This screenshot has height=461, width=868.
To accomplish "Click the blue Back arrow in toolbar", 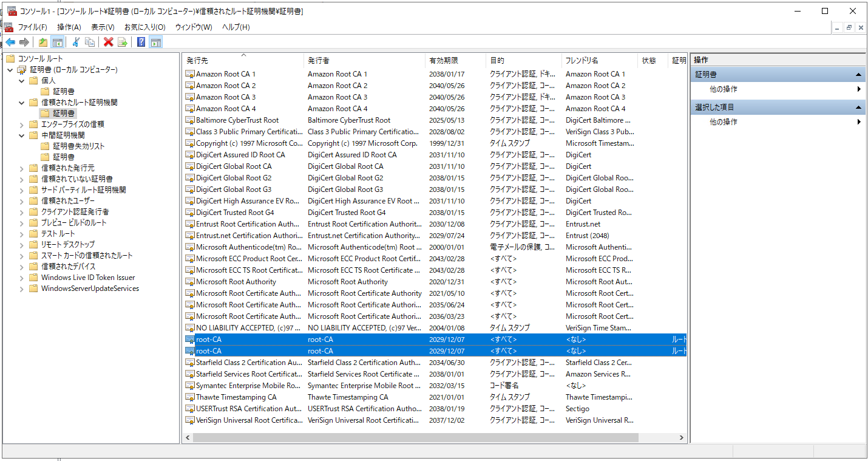I will pyautogui.click(x=10, y=42).
